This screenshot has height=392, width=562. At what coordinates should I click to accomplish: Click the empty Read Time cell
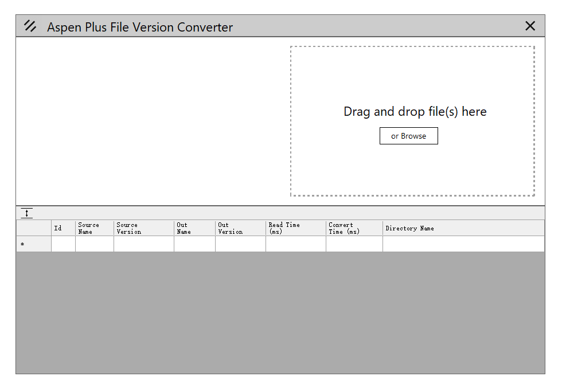(x=296, y=244)
